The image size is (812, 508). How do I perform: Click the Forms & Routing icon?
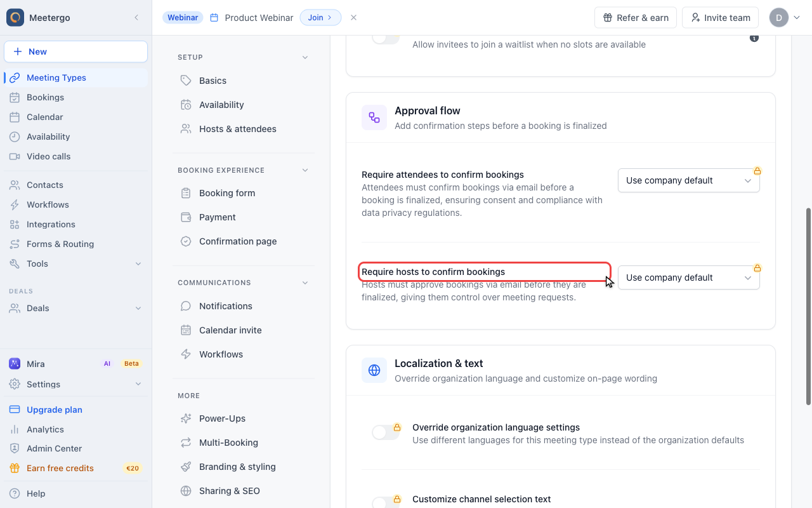(15, 244)
